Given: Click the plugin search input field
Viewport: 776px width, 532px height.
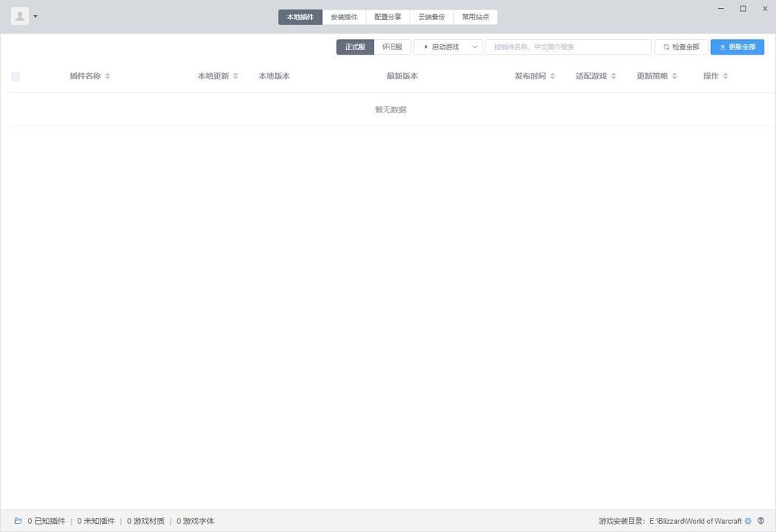Looking at the screenshot, I should [568, 47].
